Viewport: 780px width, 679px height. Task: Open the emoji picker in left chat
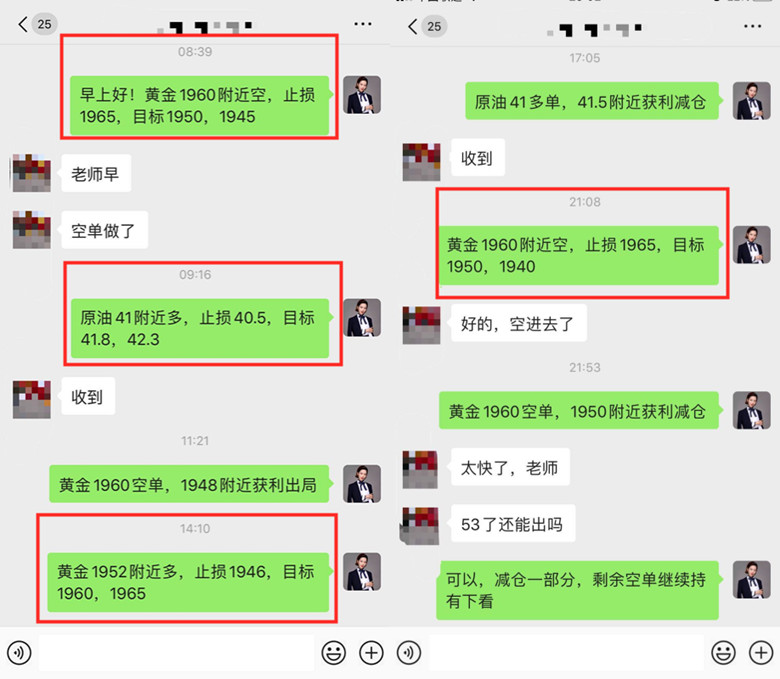(x=333, y=652)
